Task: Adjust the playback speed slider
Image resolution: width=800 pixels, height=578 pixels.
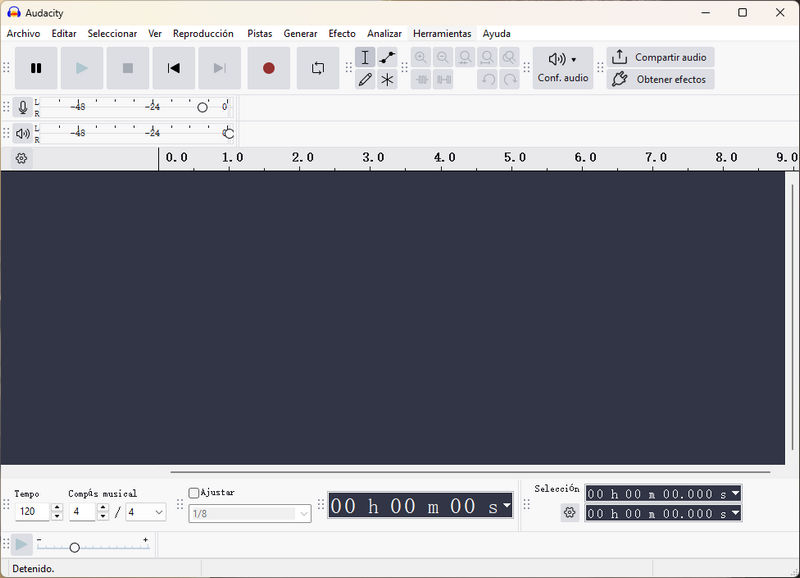Action: coord(74,547)
